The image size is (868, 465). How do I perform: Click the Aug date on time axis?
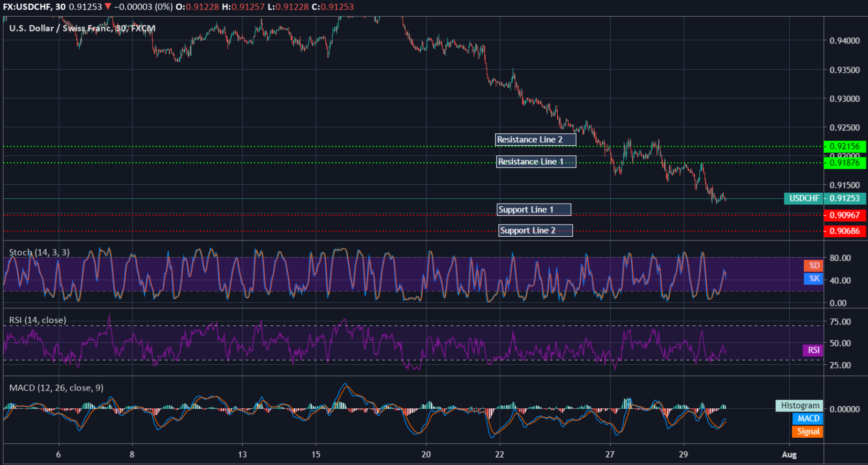(789, 455)
